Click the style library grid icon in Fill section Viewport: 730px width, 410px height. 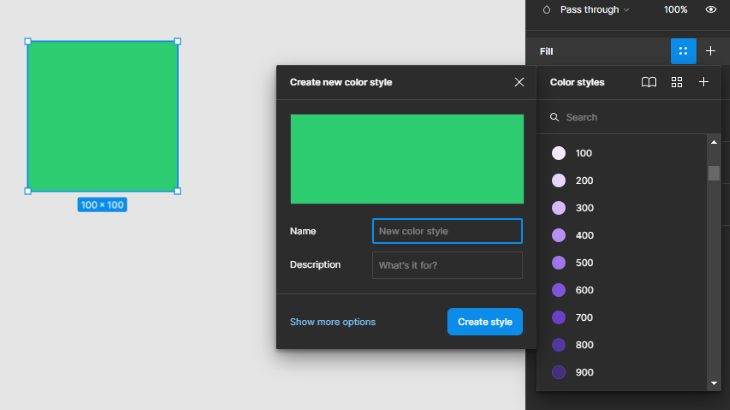click(x=683, y=51)
